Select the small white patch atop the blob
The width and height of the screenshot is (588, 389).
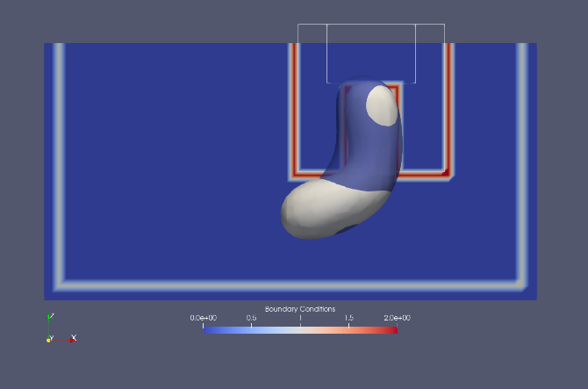(x=382, y=105)
